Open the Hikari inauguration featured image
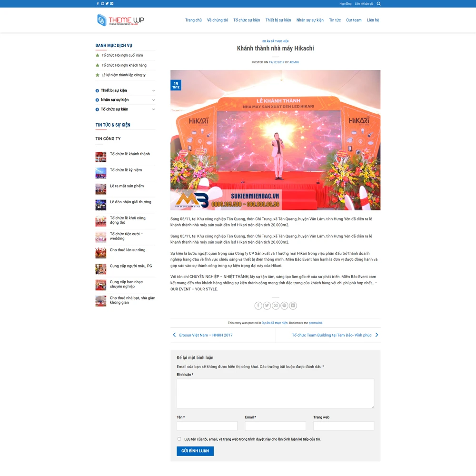 275,140
